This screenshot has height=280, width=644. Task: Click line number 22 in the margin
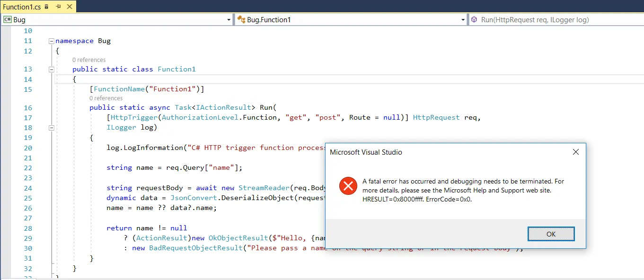click(x=27, y=168)
